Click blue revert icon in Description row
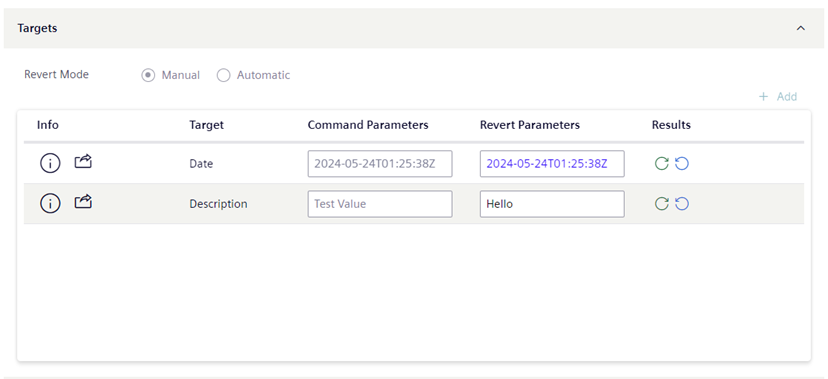The width and height of the screenshot is (828, 379). point(682,204)
